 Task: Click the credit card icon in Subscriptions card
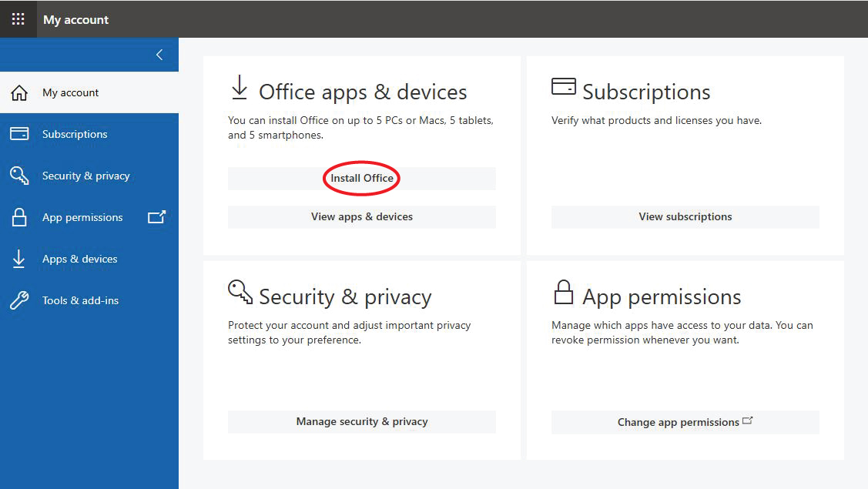tap(564, 87)
